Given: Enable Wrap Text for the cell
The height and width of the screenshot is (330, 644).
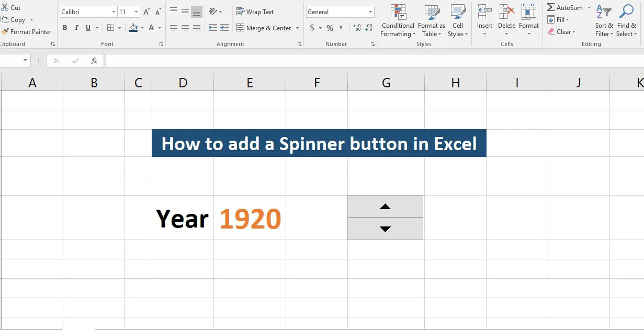Looking at the screenshot, I should click(255, 12).
